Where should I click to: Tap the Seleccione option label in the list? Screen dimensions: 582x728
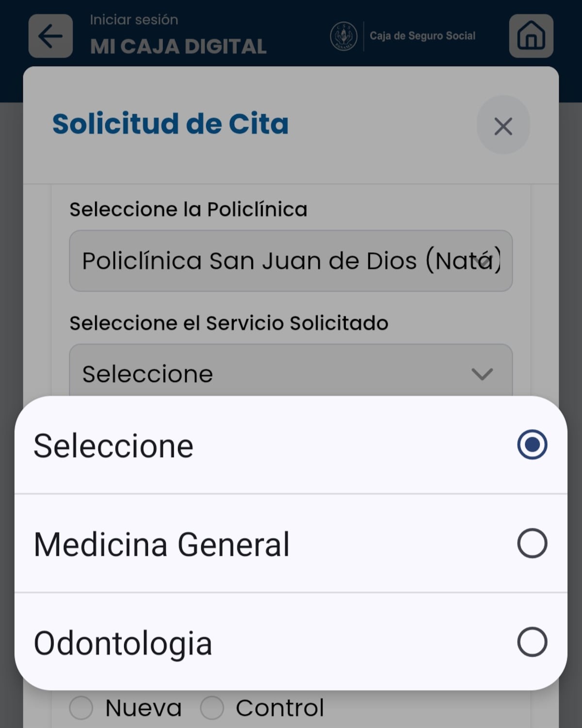[113, 446]
